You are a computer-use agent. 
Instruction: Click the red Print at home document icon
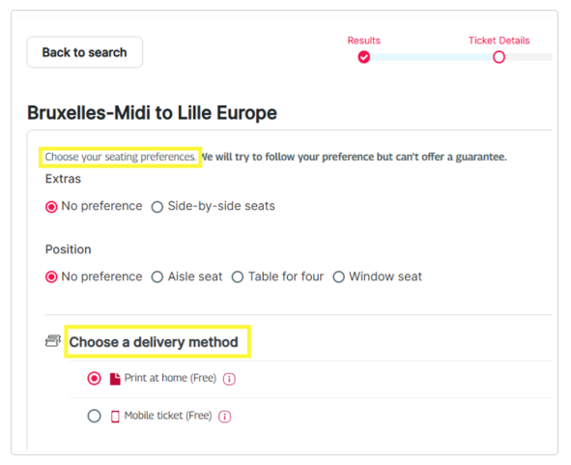[x=115, y=379]
